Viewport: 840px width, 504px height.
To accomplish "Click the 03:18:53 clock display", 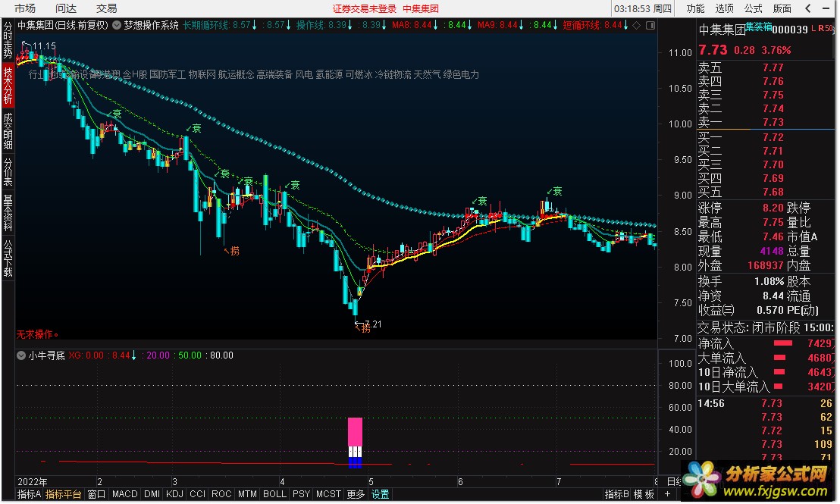I will pyautogui.click(x=642, y=8).
